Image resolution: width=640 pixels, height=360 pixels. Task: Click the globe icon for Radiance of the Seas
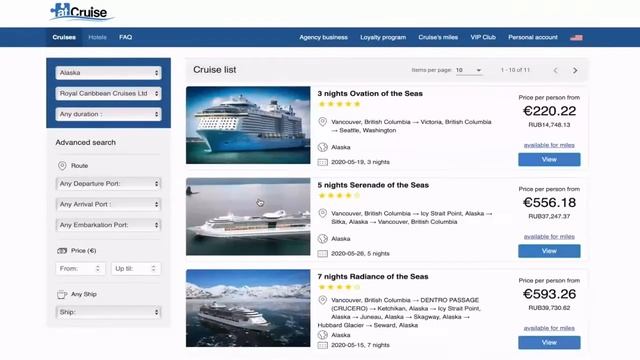(x=322, y=335)
